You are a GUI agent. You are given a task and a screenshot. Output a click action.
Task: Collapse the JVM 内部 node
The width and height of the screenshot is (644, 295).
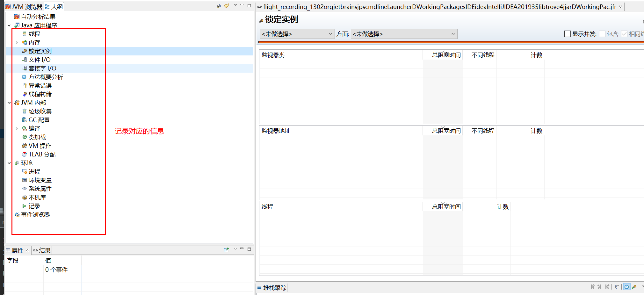pos(9,103)
